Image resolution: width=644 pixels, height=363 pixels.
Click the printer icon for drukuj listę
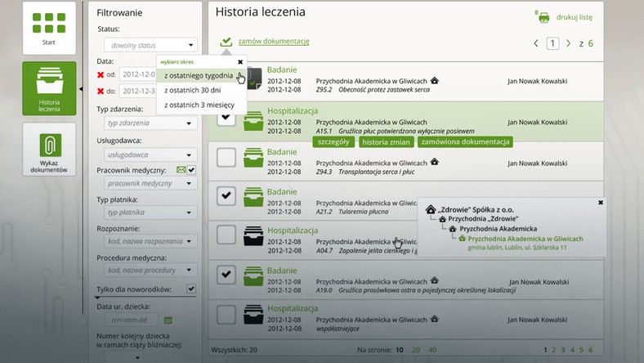tap(543, 17)
